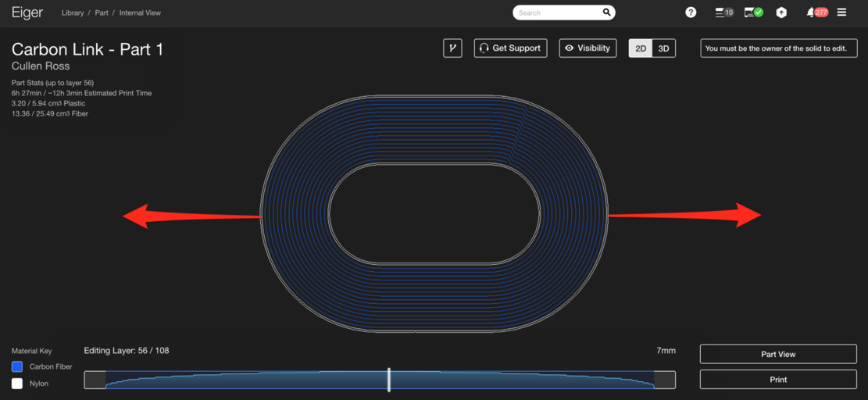Focus the Search input field
The height and width of the screenshot is (400, 868).
pyautogui.click(x=556, y=12)
